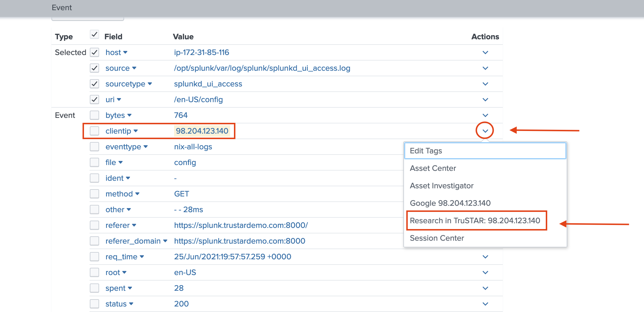
Task: Click host value ip-172-31-85-116
Action: [202, 52]
